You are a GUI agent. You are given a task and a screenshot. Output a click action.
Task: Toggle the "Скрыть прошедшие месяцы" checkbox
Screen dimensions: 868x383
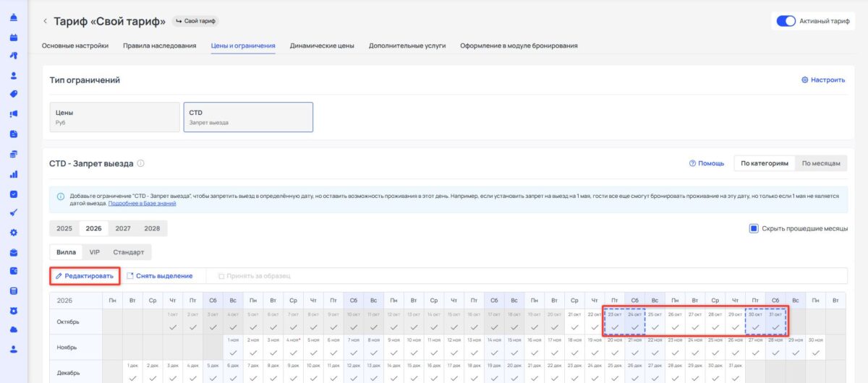(x=753, y=228)
